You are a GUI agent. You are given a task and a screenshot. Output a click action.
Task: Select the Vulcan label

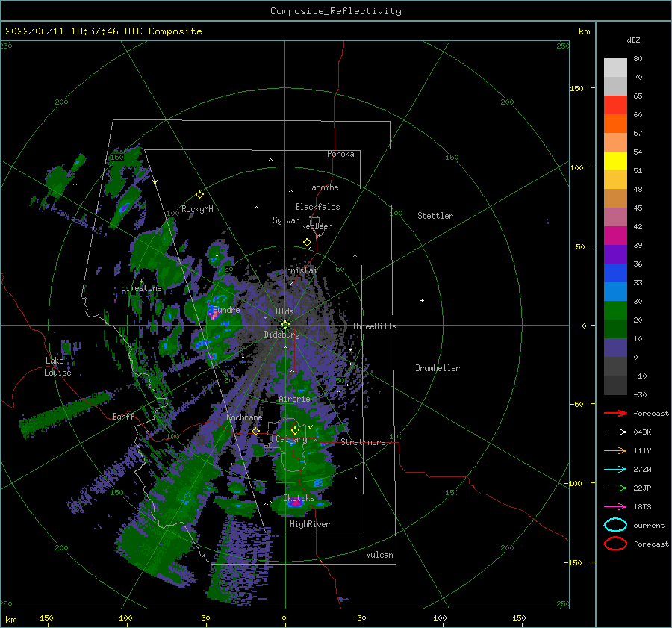coord(379,555)
